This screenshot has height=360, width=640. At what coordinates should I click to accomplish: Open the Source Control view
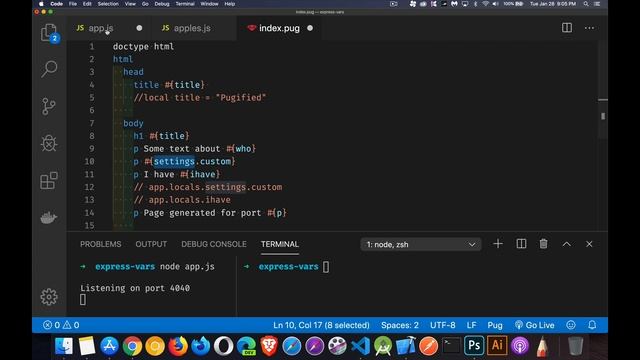[x=49, y=106]
